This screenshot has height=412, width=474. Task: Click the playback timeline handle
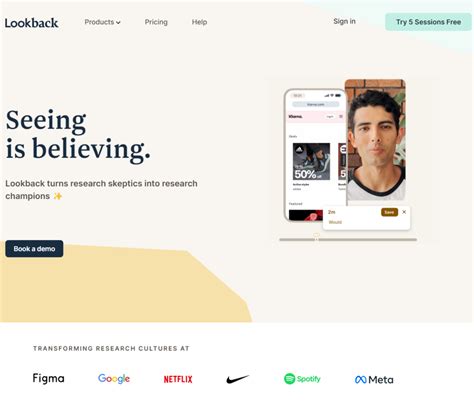click(x=316, y=237)
